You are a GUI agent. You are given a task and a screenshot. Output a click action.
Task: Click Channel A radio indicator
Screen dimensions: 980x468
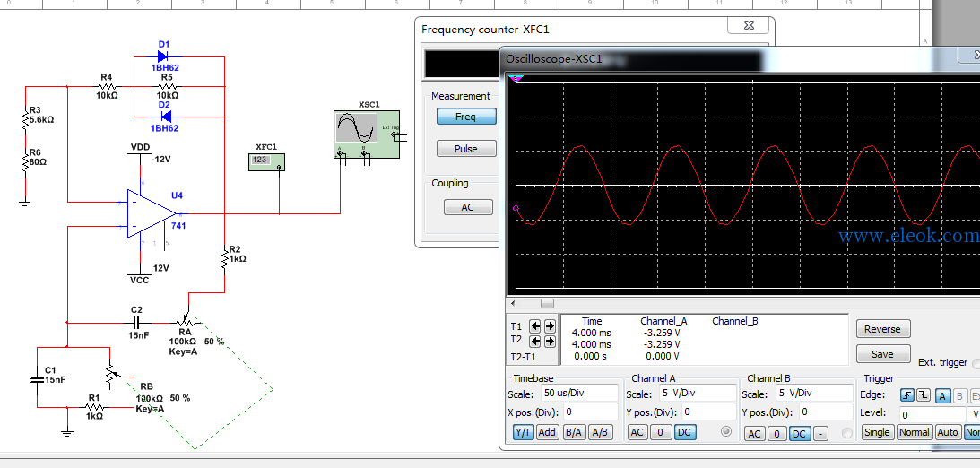coord(725,431)
